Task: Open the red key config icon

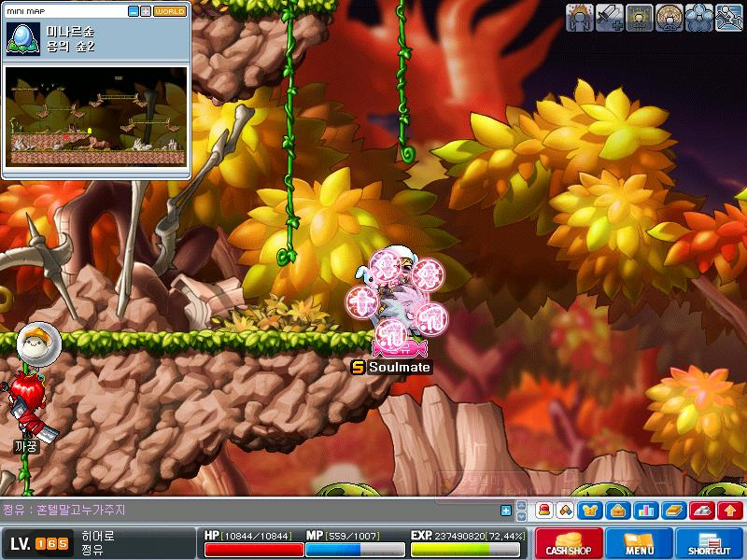Action: tap(702, 511)
